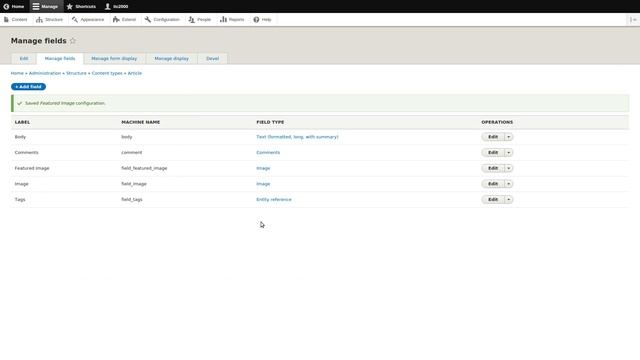Open Image field type link for field_featured_image
640x360 pixels.
pyautogui.click(x=263, y=168)
